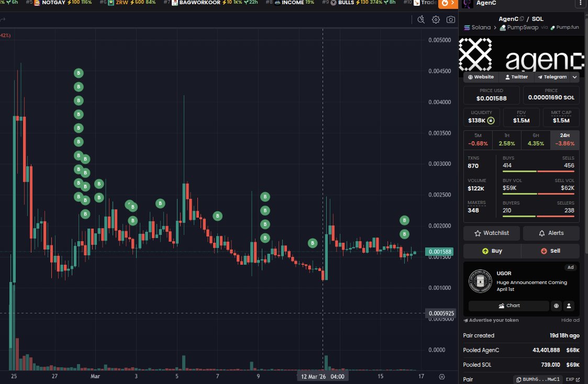Click the 0.00001690 SOL price box
Image resolution: width=588 pixels, height=384 pixels.
pyautogui.click(x=551, y=95)
